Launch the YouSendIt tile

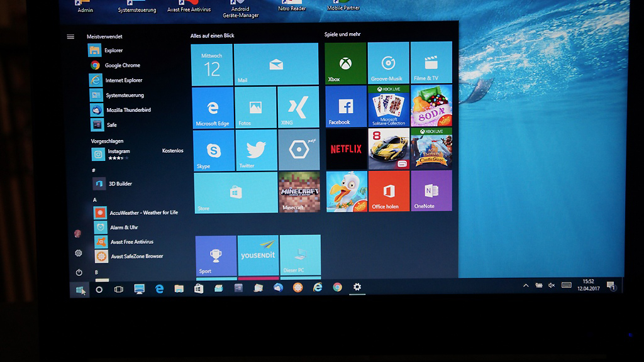point(258,255)
